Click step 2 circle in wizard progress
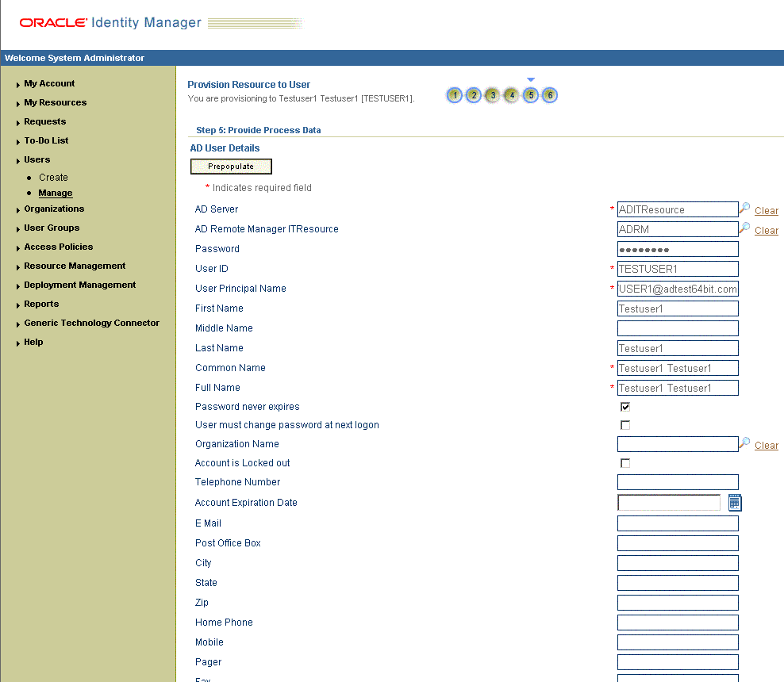Screen dimensions: 784x682 click(474, 95)
